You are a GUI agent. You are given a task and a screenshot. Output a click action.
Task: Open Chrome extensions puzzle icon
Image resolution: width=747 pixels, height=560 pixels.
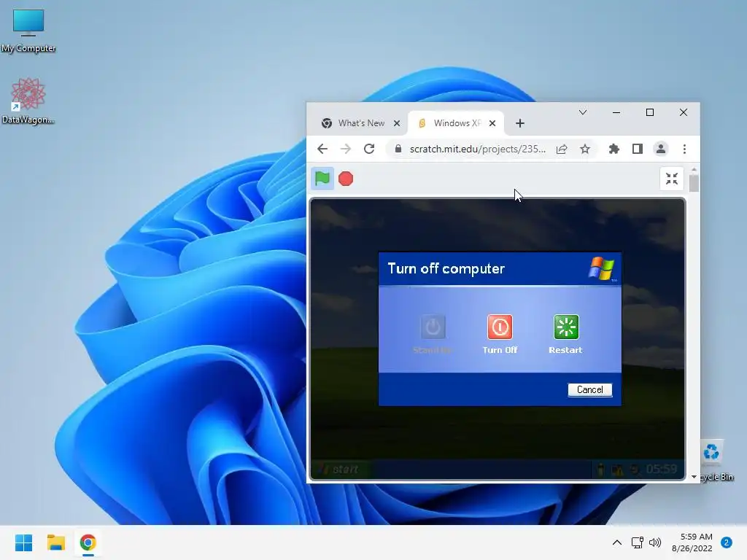(614, 149)
